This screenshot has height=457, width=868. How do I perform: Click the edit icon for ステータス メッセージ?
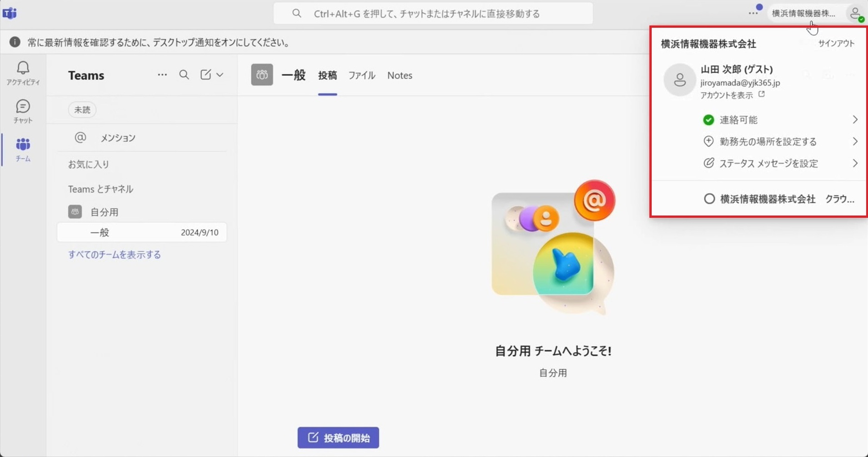708,163
